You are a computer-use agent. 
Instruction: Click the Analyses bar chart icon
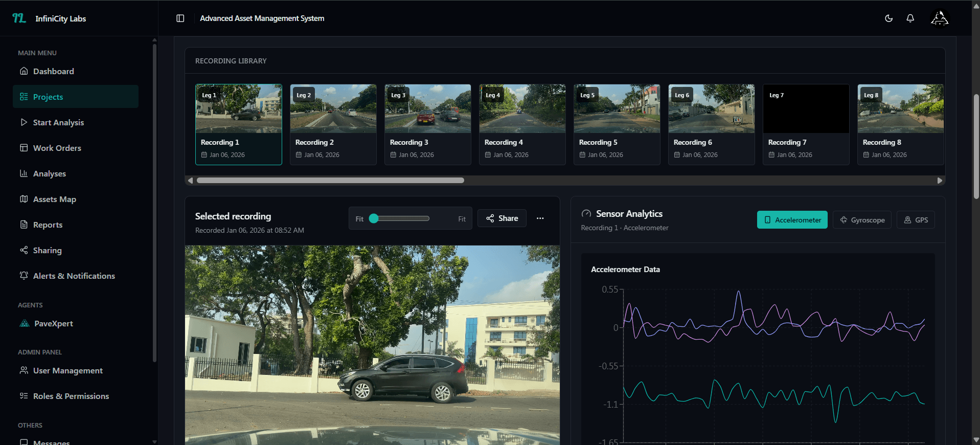[x=24, y=173]
